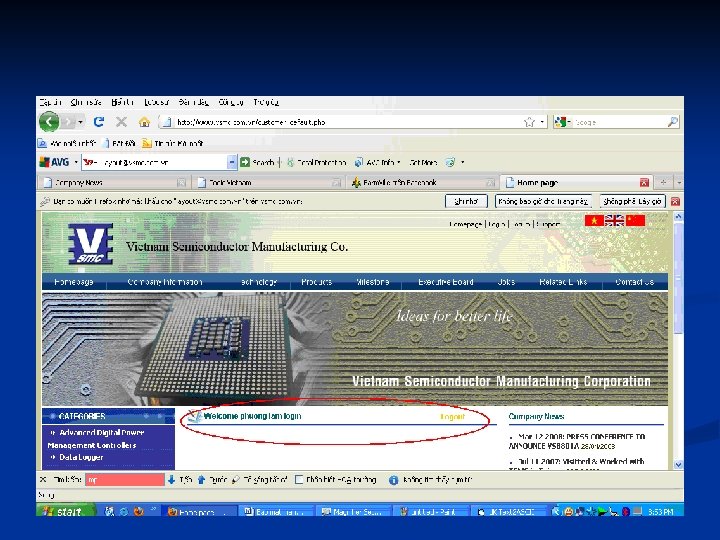Click the Forward navigation arrow

pos(68,122)
